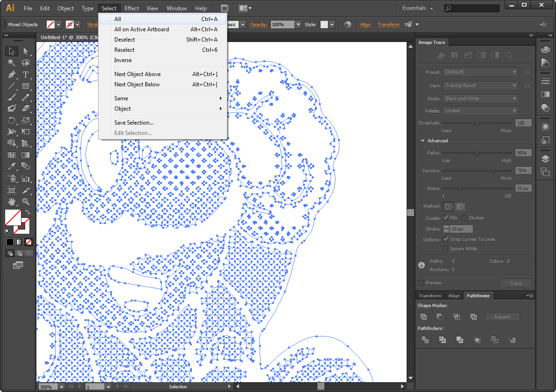Select the Paintbrush tool
The width and height of the screenshot is (556, 392).
[x=11, y=97]
